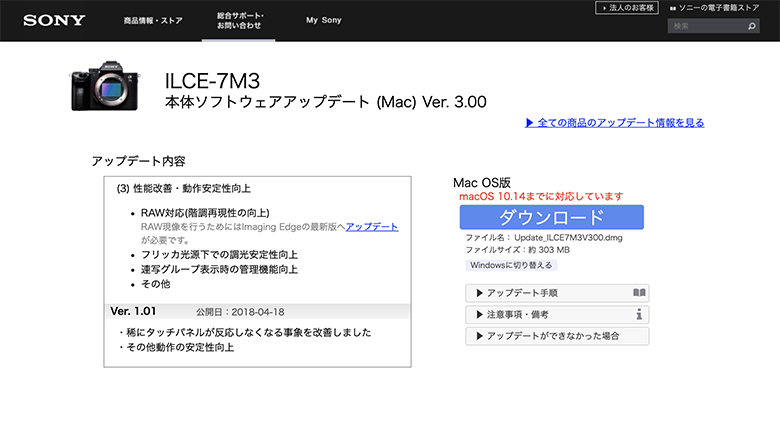This screenshot has height=427, width=780.
Task: Select the macOS 10.14までに対応しています notice
Action: 541,197
